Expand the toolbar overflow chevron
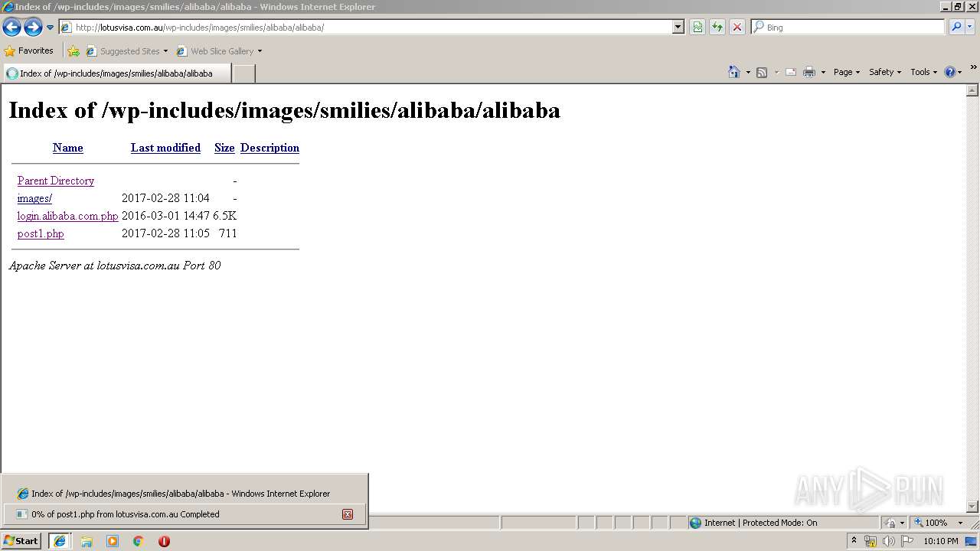This screenshot has width=980, height=551. click(x=973, y=68)
